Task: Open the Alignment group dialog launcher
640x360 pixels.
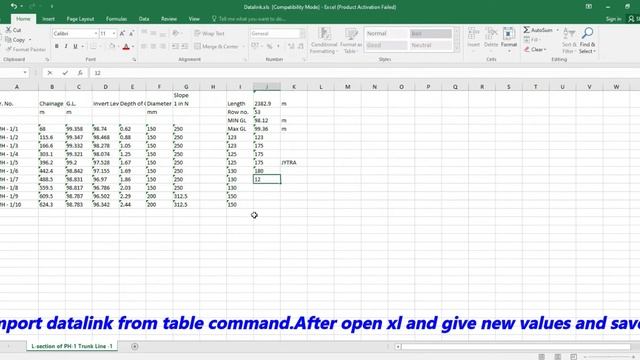Action: point(245,60)
